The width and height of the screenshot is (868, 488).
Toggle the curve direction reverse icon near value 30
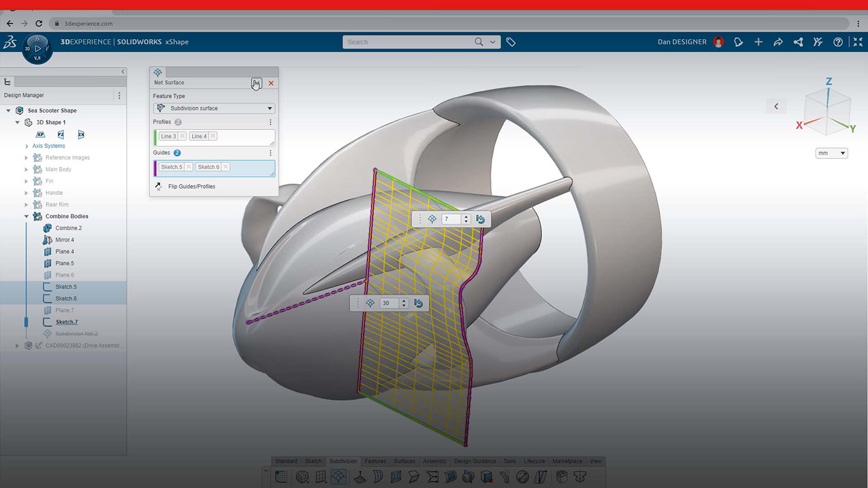click(x=418, y=303)
